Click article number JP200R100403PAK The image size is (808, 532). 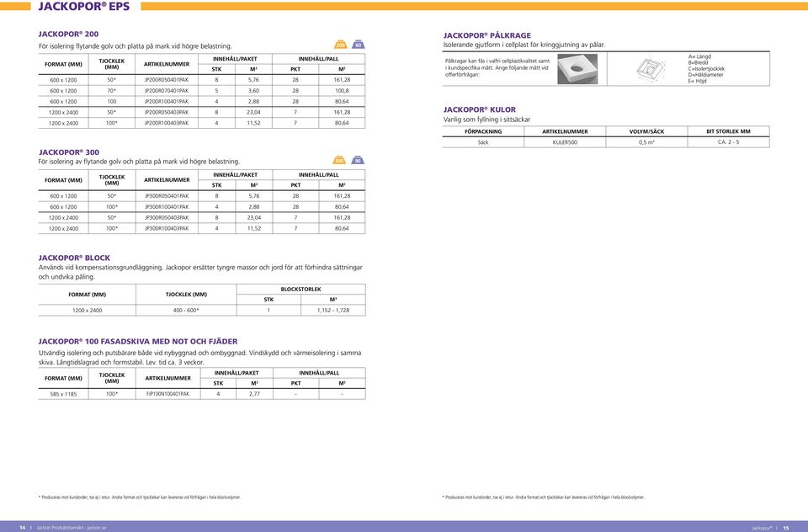coord(167,123)
